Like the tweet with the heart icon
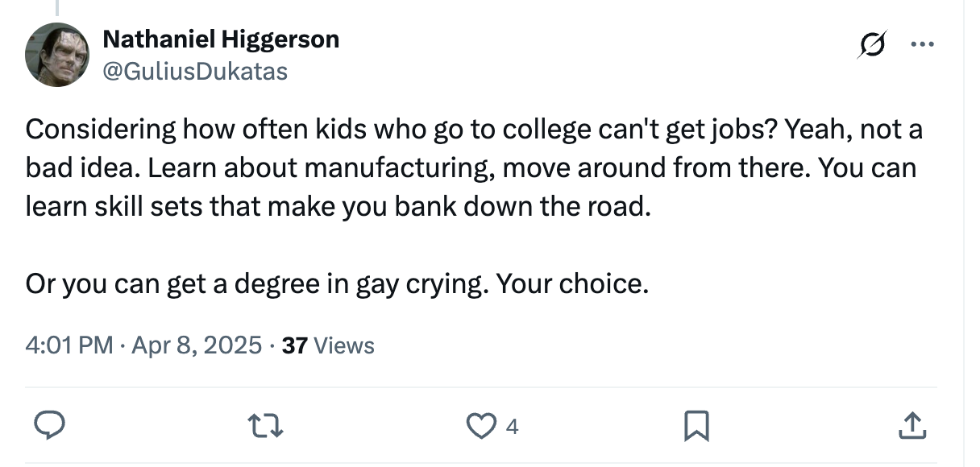980x467 pixels. (480, 426)
